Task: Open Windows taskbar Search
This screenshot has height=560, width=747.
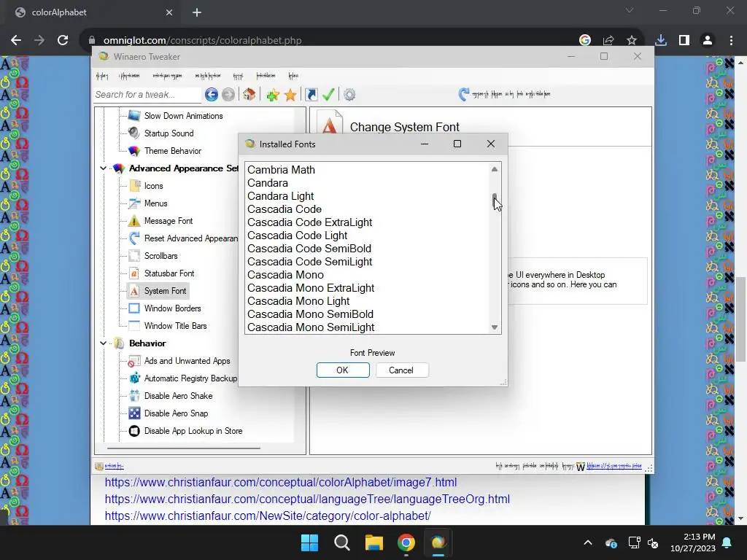Action: (x=341, y=542)
